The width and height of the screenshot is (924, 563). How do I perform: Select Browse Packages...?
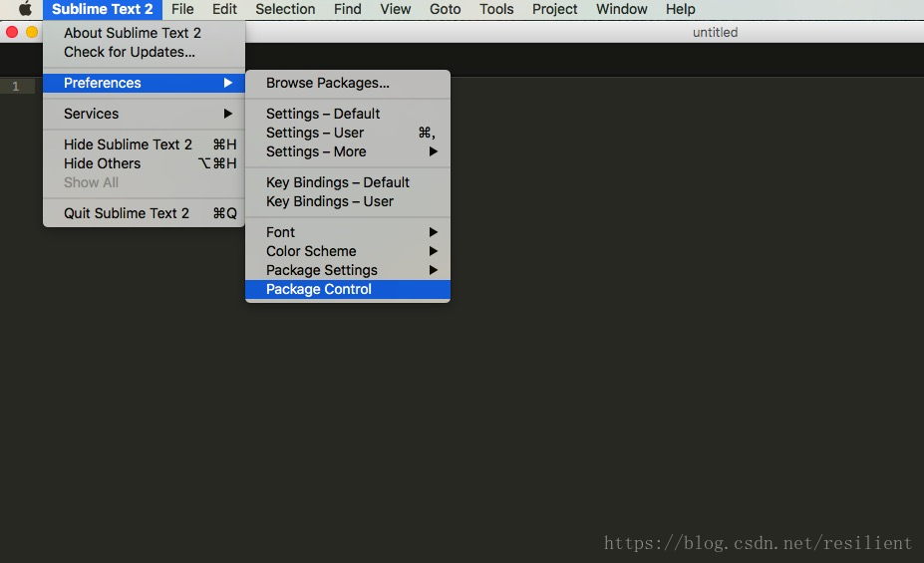point(348,83)
